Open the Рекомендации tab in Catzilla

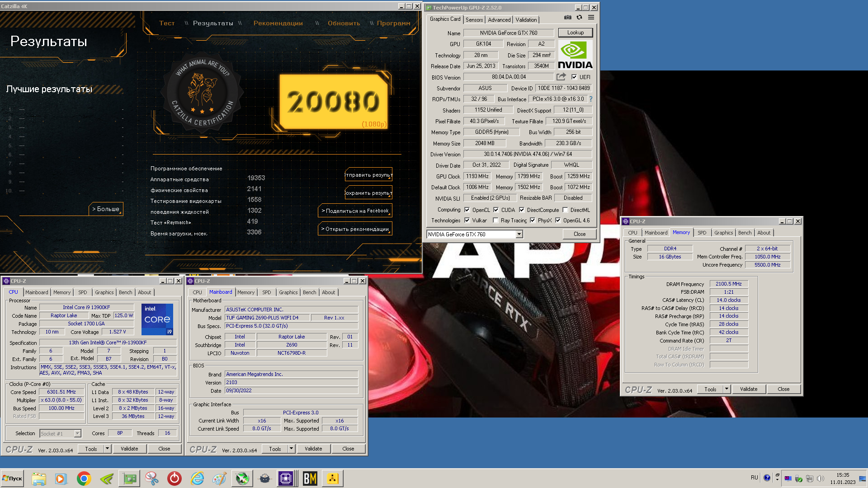pos(278,23)
